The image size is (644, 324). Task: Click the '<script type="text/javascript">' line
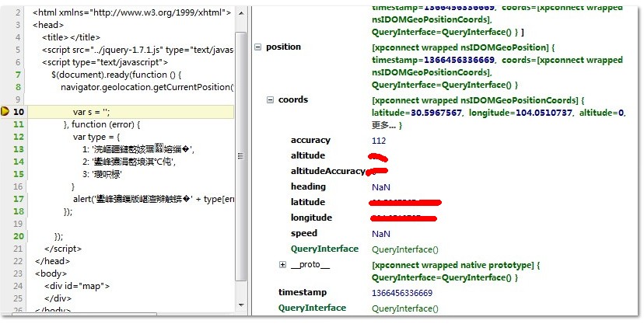(x=105, y=62)
